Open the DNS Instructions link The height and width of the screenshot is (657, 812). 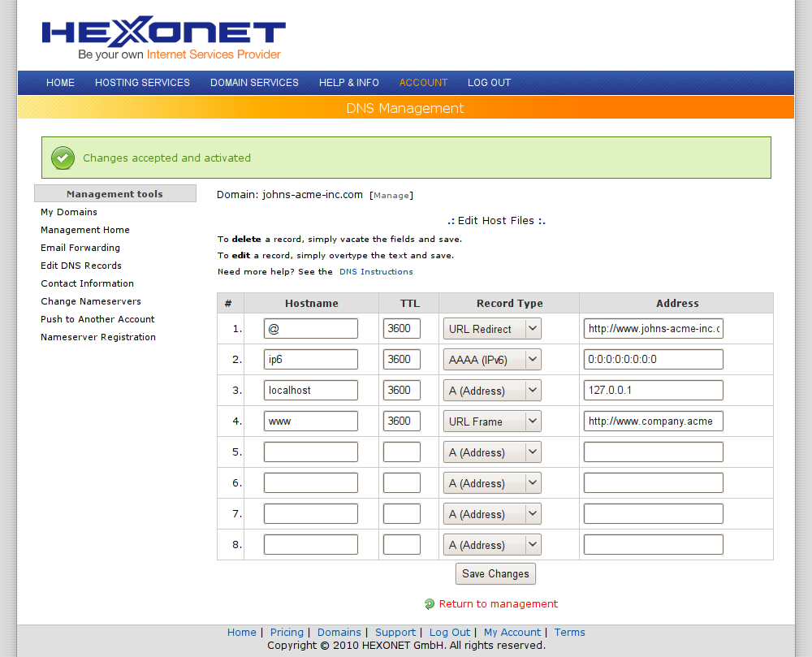pyautogui.click(x=376, y=272)
